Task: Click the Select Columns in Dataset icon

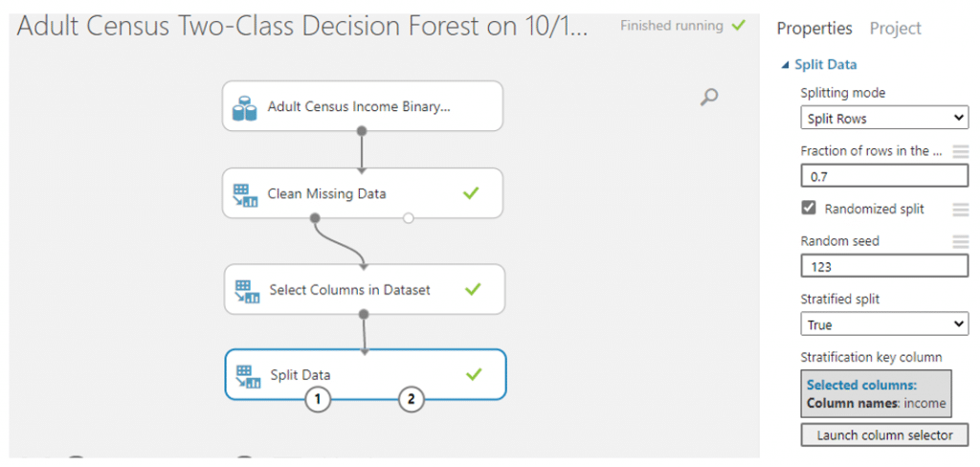Action: pyautogui.click(x=246, y=291)
